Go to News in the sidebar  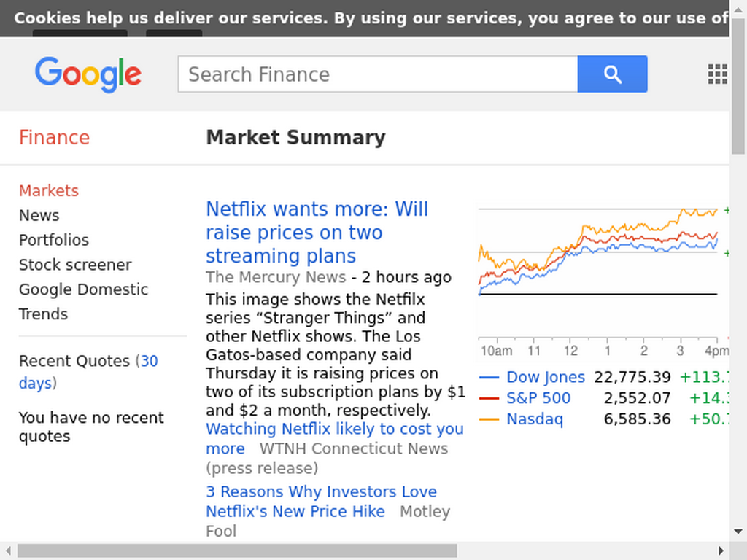[x=39, y=215]
